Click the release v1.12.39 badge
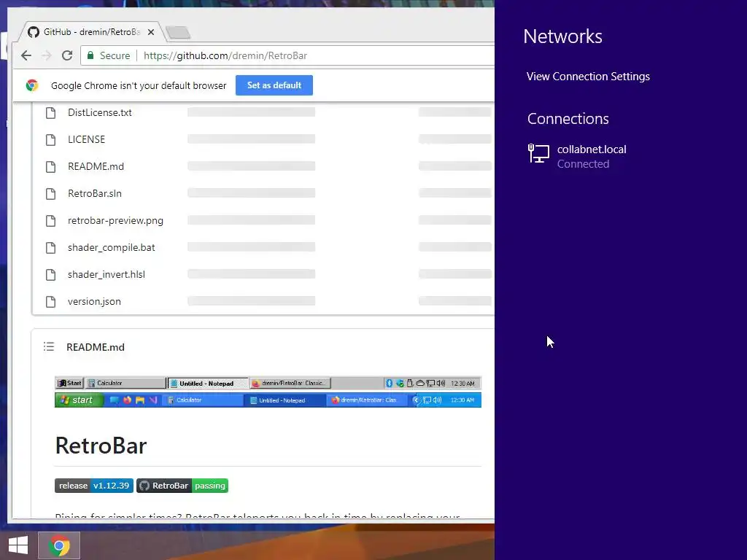The width and height of the screenshot is (747, 560). pyautogui.click(x=94, y=486)
